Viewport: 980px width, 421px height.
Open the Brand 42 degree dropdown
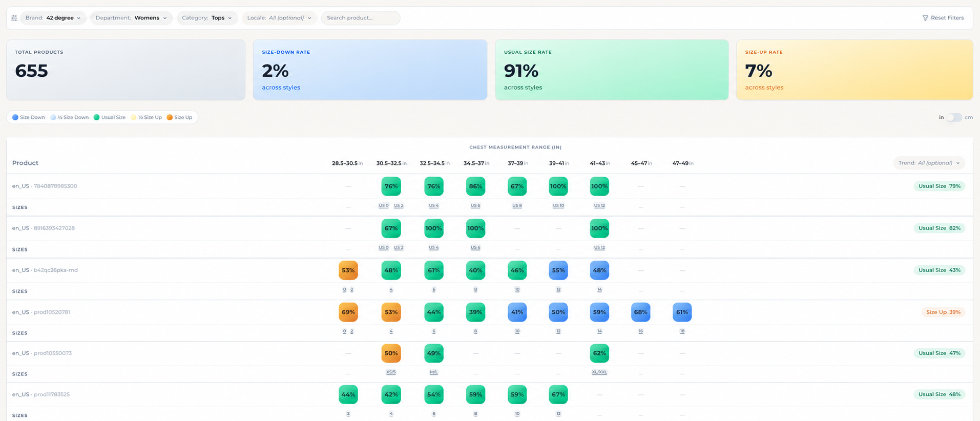[x=53, y=18]
